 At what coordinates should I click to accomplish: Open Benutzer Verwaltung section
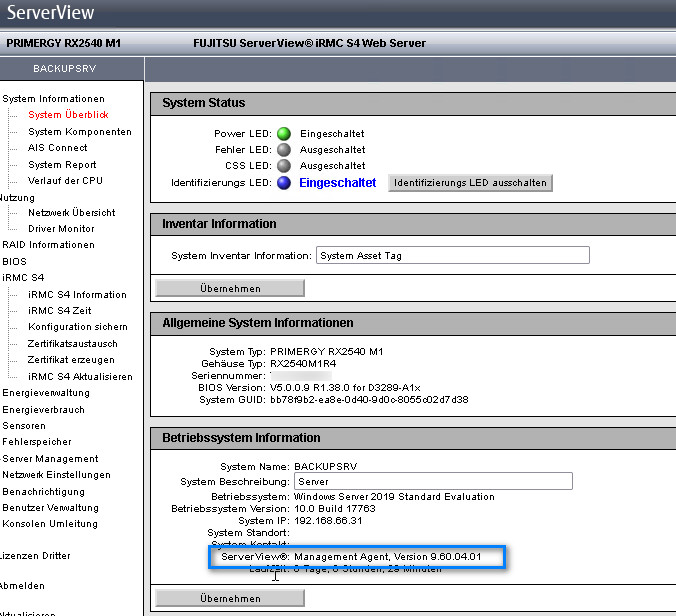pyautogui.click(x=50, y=508)
